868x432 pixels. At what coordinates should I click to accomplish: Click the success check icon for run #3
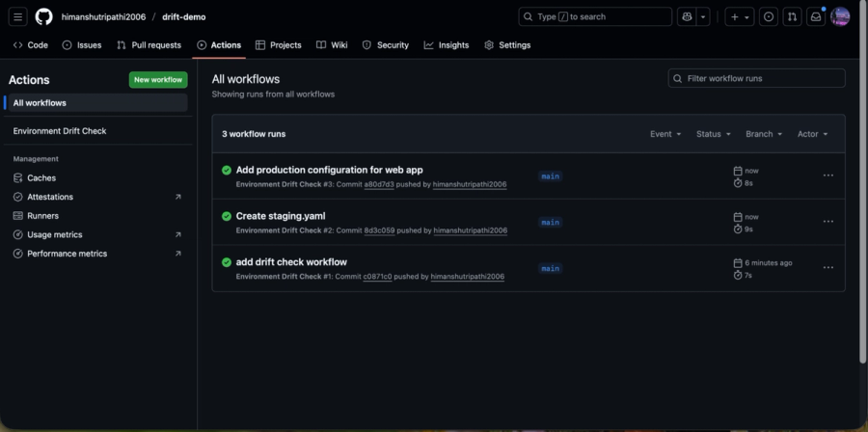point(227,171)
